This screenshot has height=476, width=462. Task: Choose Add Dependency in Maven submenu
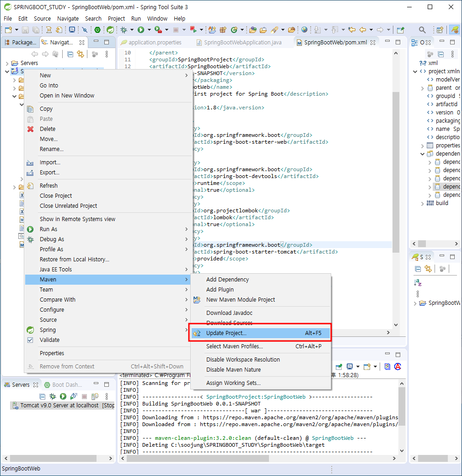click(261, 279)
